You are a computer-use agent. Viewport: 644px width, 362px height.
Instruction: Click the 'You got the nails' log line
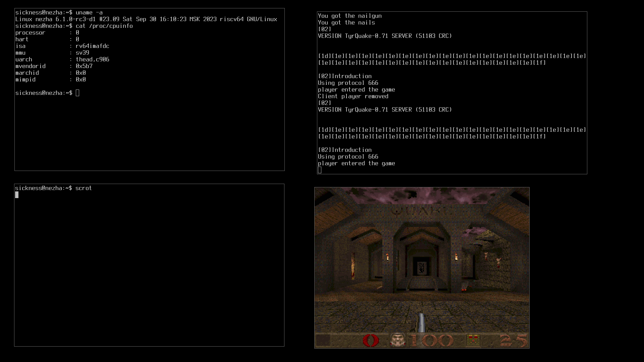tap(346, 22)
